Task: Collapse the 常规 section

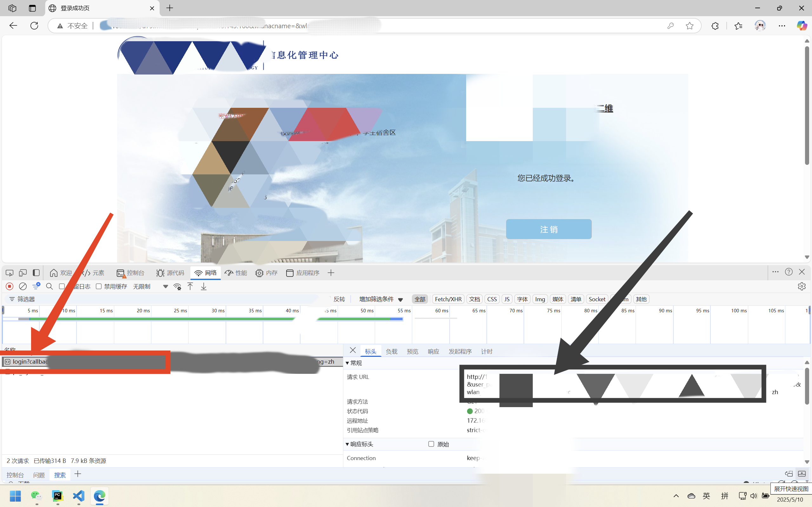Action: point(354,363)
